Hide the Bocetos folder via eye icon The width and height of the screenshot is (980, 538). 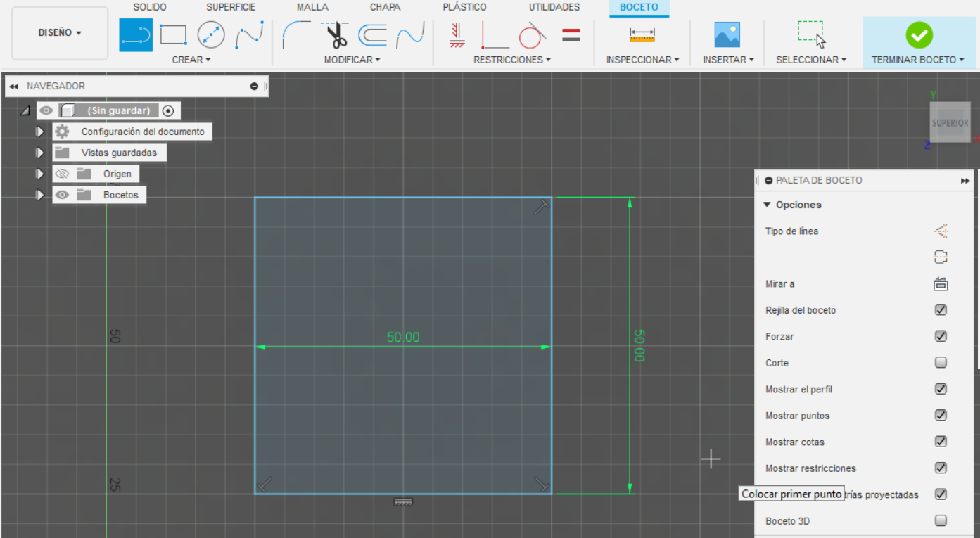62,195
